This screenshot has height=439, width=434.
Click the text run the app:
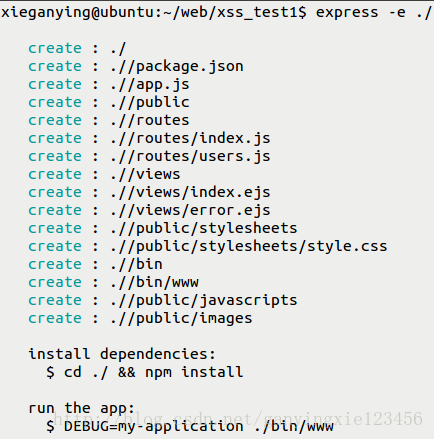[82, 408]
